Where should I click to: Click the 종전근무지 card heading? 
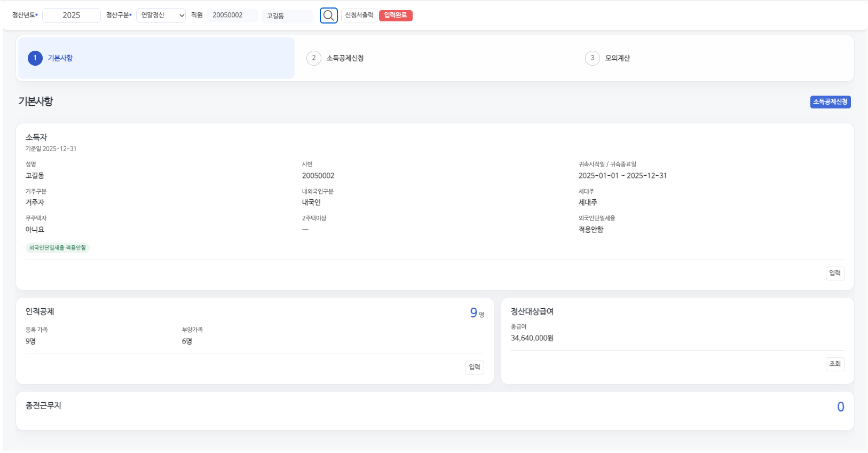pos(43,406)
